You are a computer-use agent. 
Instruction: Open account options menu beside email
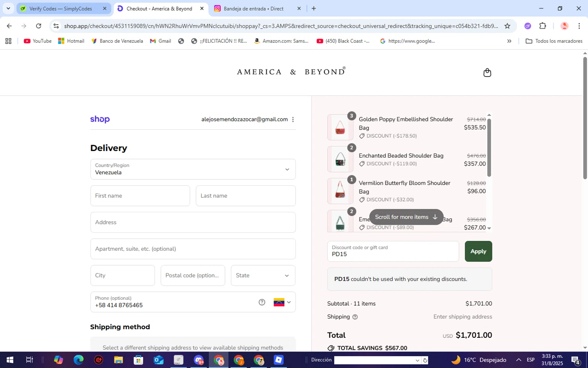click(x=293, y=120)
